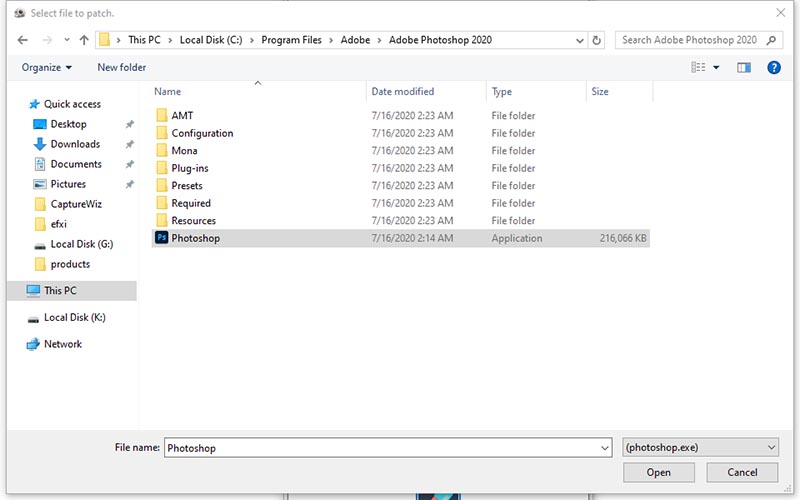Go to Documents in the sidebar
Viewport: 800px width, 500px height.
(76, 164)
